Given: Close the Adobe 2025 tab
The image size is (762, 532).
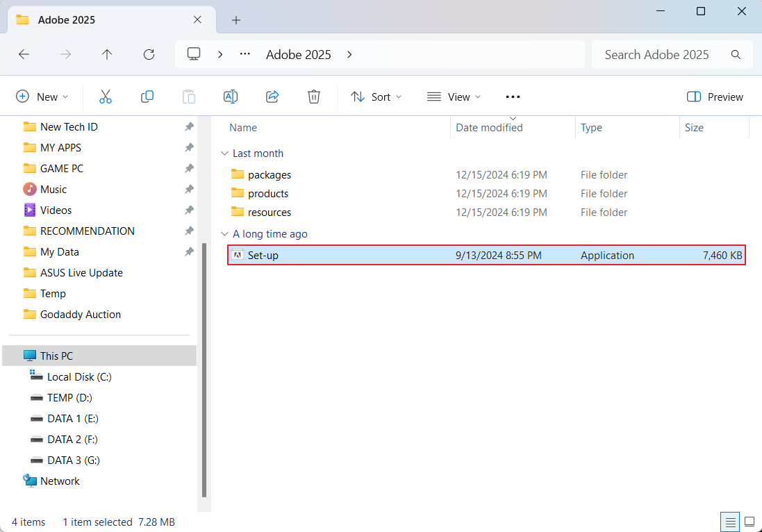Looking at the screenshot, I should pyautogui.click(x=197, y=19).
